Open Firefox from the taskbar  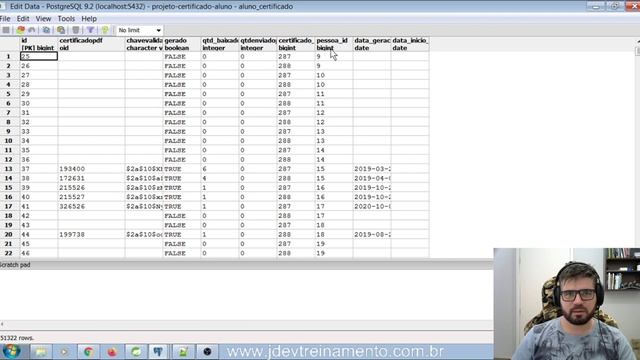112,352
